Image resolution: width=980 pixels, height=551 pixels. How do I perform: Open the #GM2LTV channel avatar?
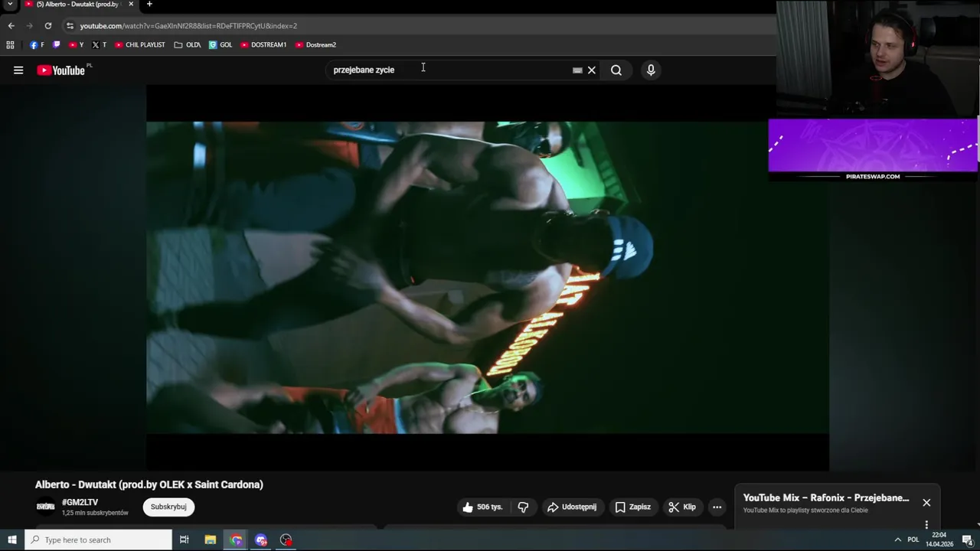point(46,507)
